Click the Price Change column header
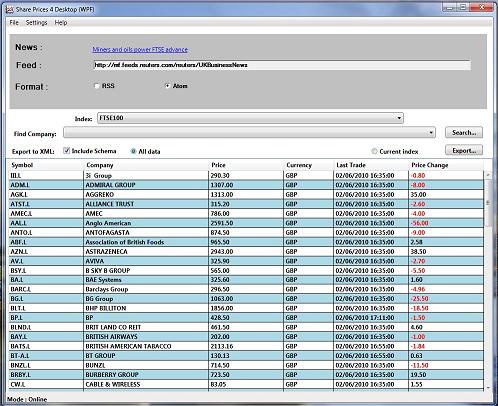 (446, 165)
